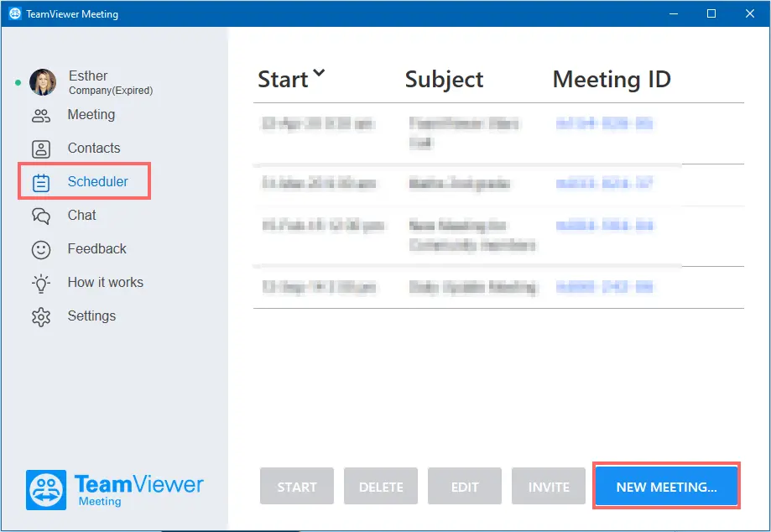Open the Feedback label
The width and height of the screenshot is (771, 532).
[96, 248]
